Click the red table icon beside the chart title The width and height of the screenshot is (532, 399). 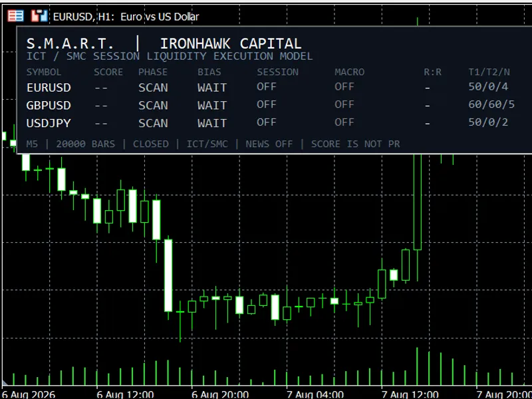click(15, 15)
